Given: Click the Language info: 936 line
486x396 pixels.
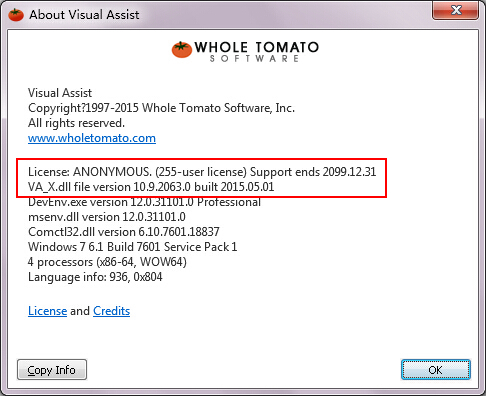Looking at the screenshot, I should tap(95, 277).
